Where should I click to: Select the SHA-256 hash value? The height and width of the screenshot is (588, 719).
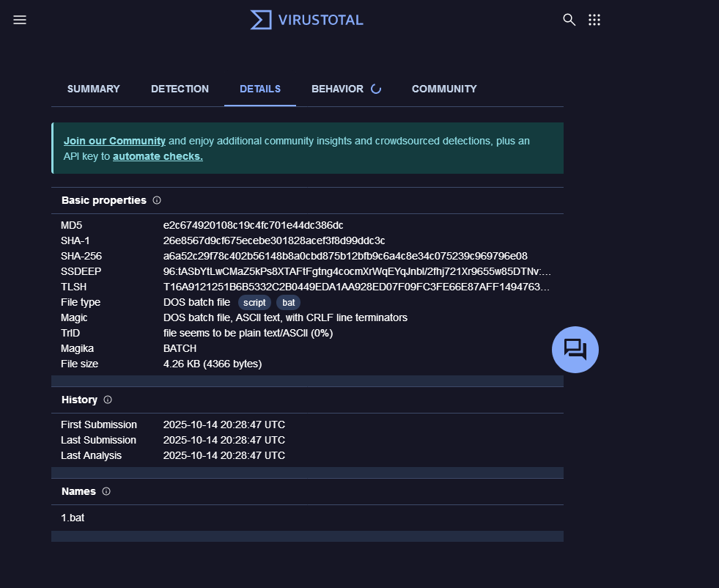click(345, 257)
